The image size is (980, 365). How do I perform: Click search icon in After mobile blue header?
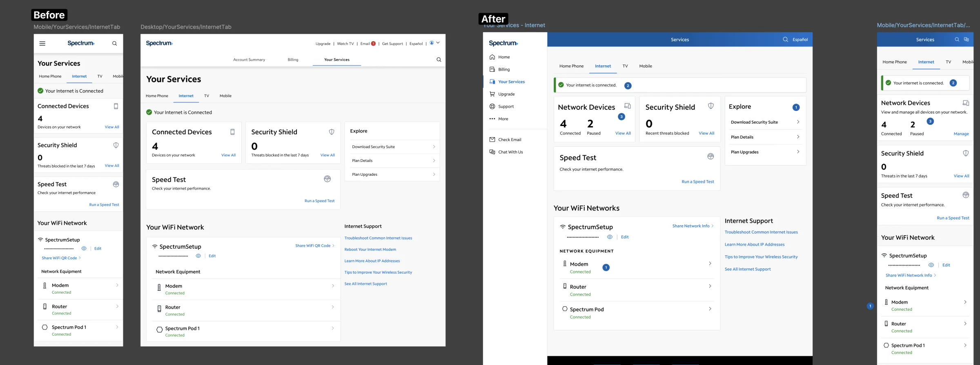tap(957, 40)
